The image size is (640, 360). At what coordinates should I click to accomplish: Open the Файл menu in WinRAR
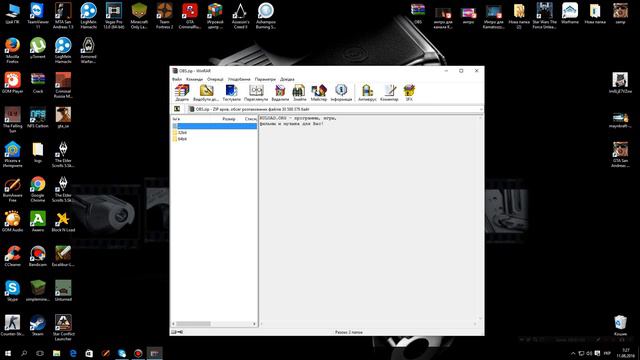click(177, 79)
